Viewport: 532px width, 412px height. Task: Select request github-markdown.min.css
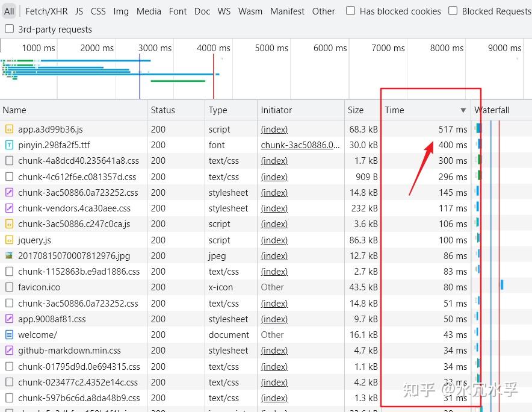click(x=69, y=351)
